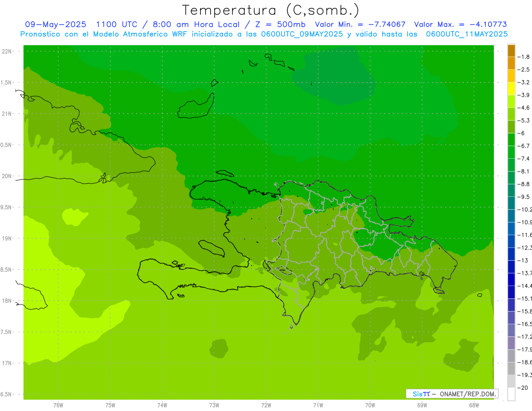This screenshot has height=411, width=532.
Task: Click 'Valor Min. = -7.74067' text
Action: [360, 24]
